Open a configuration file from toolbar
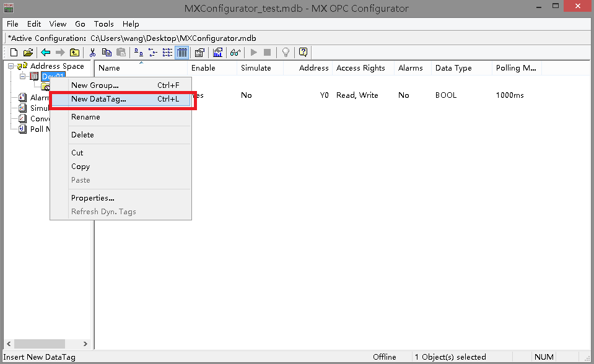This screenshot has height=364, width=594. 28,52
